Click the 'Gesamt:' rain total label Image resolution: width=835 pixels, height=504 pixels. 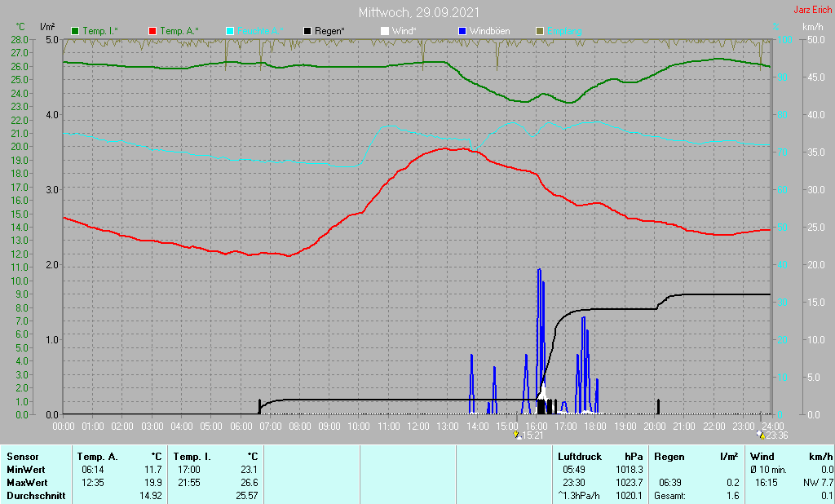(x=670, y=496)
